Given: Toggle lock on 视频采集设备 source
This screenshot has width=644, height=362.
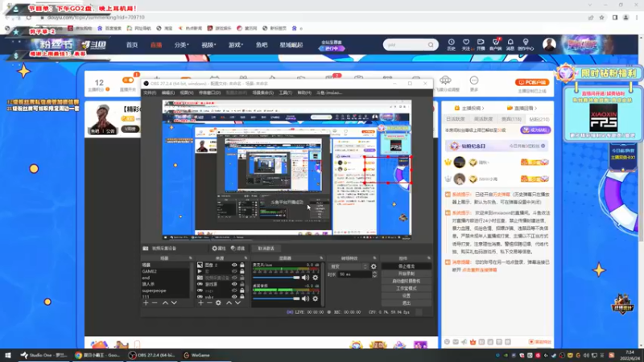Looking at the screenshot, I should tap(242, 278).
